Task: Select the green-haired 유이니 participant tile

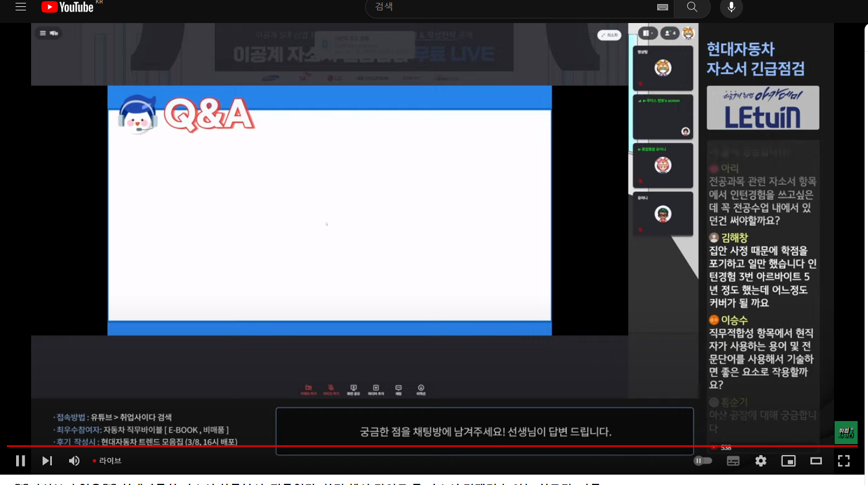Action: [663, 214]
